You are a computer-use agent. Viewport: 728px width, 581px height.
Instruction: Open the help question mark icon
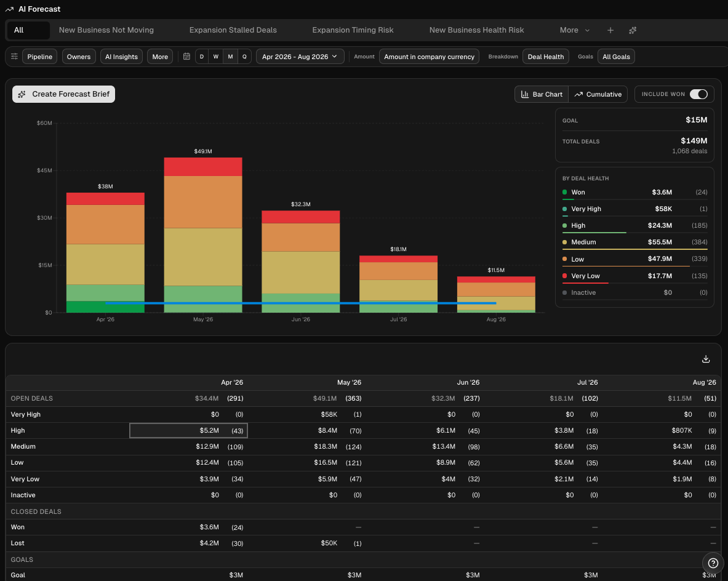713,563
